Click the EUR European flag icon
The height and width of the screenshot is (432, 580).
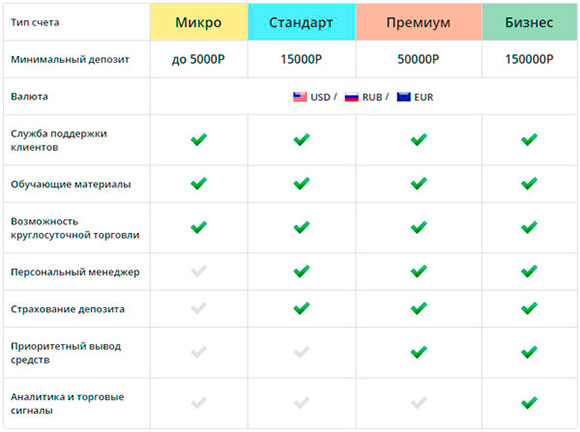404,97
